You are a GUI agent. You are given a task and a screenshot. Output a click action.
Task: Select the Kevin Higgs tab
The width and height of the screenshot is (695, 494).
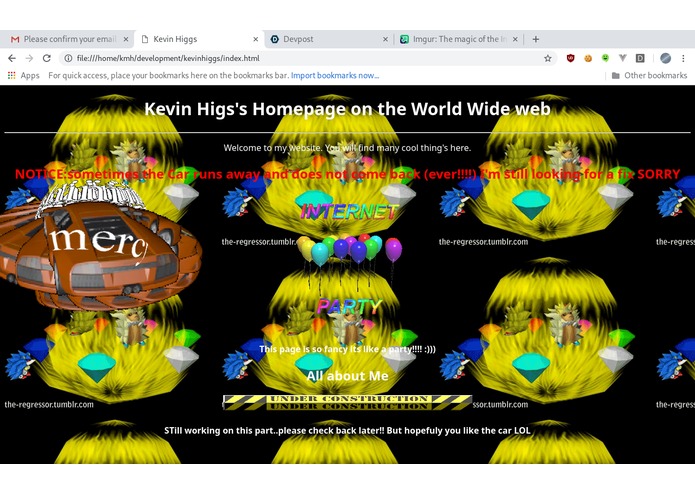[x=199, y=39]
